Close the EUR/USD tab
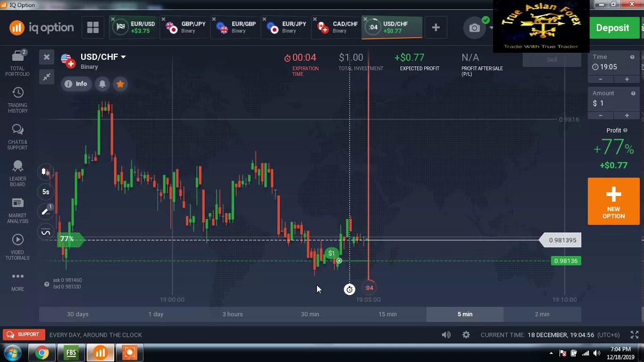This screenshot has height=362, width=644. coord(113,20)
